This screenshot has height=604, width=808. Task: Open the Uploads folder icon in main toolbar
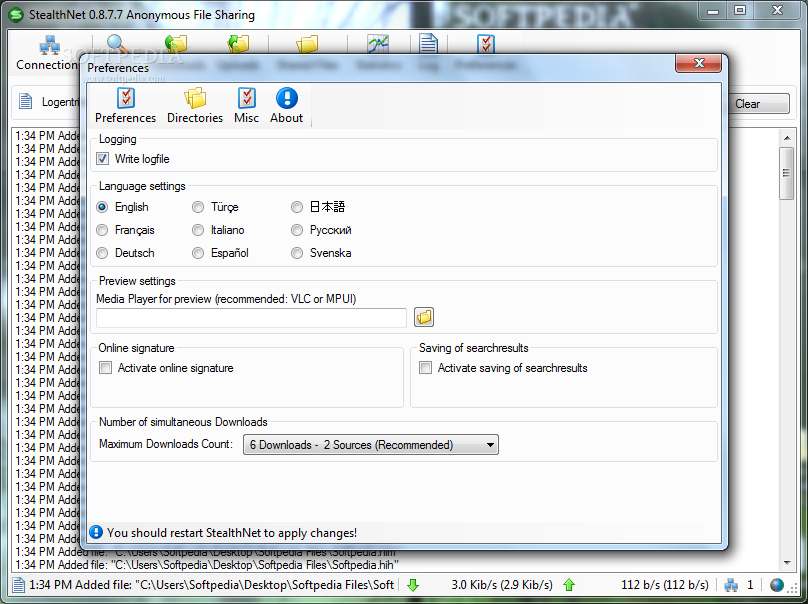(239, 44)
